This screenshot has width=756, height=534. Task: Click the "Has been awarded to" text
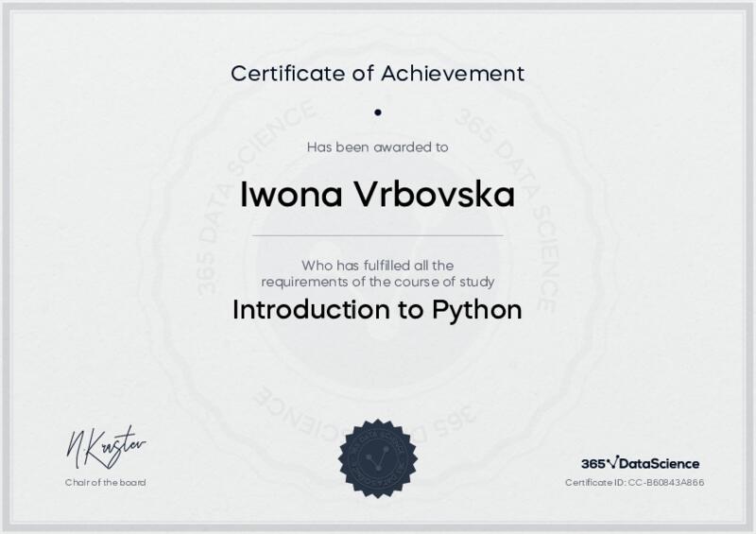pos(377,146)
